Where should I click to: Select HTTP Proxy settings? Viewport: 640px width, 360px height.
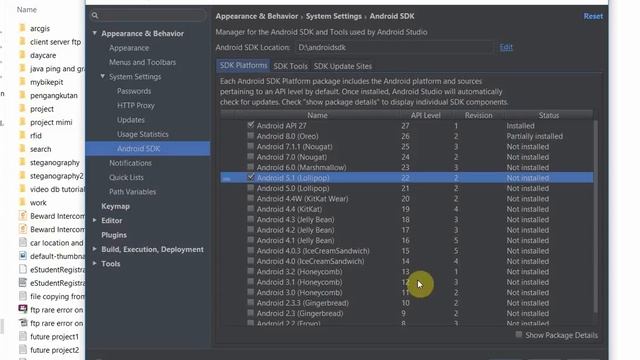point(136,105)
